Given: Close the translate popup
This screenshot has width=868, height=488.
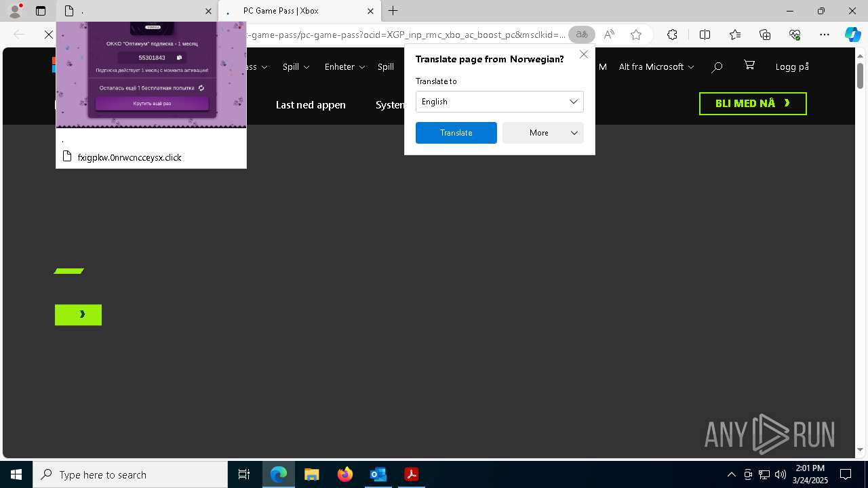Looking at the screenshot, I should coord(584,54).
